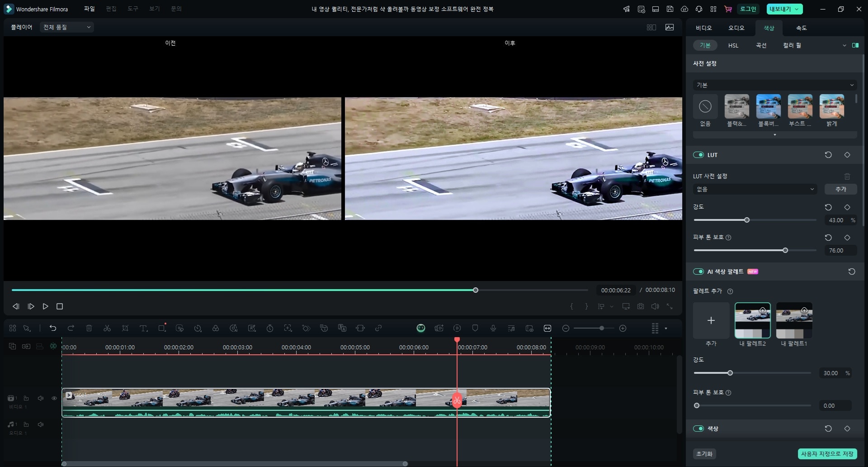
Task: Play the preview video
Action: (45, 306)
